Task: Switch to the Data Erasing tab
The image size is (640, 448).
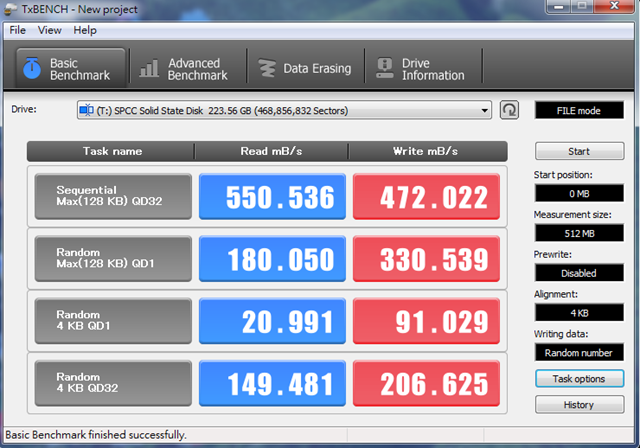Action: [x=305, y=68]
